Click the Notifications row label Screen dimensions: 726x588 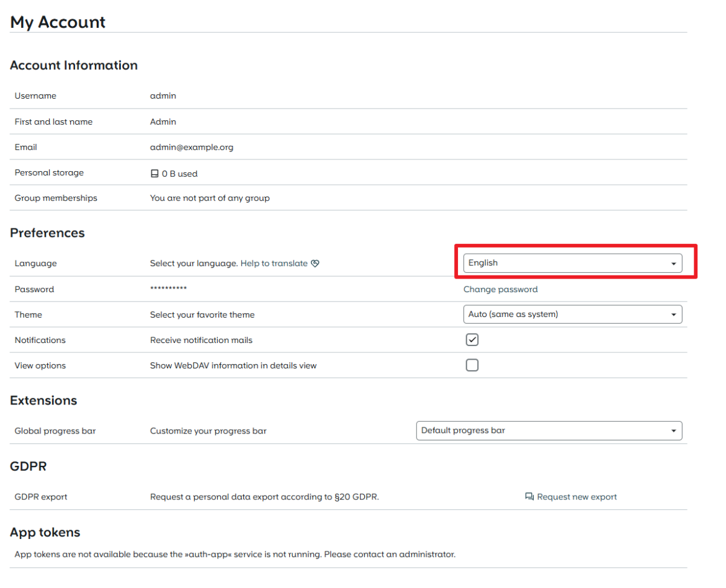tap(40, 341)
